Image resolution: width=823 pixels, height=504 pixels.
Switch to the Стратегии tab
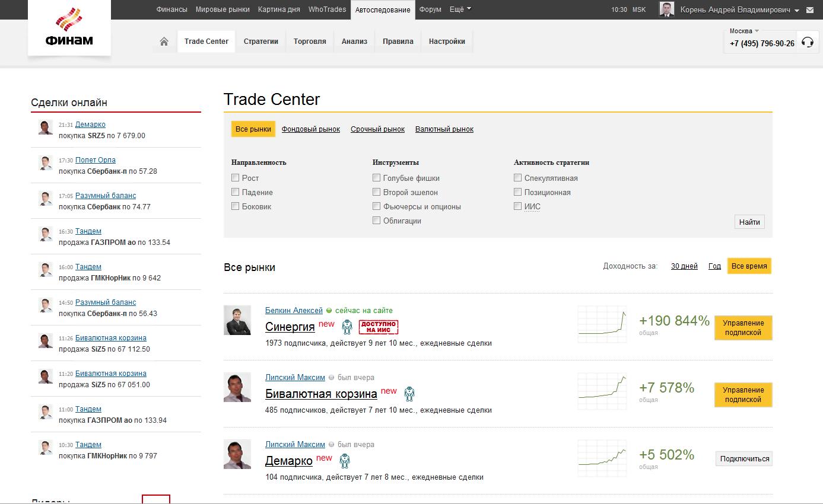(261, 42)
